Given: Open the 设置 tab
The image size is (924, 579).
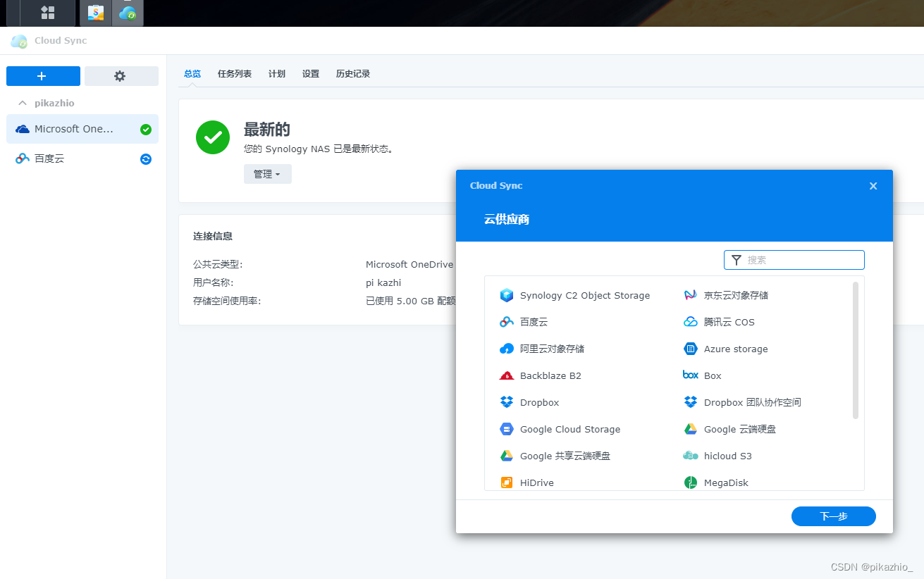Looking at the screenshot, I should coord(311,73).
